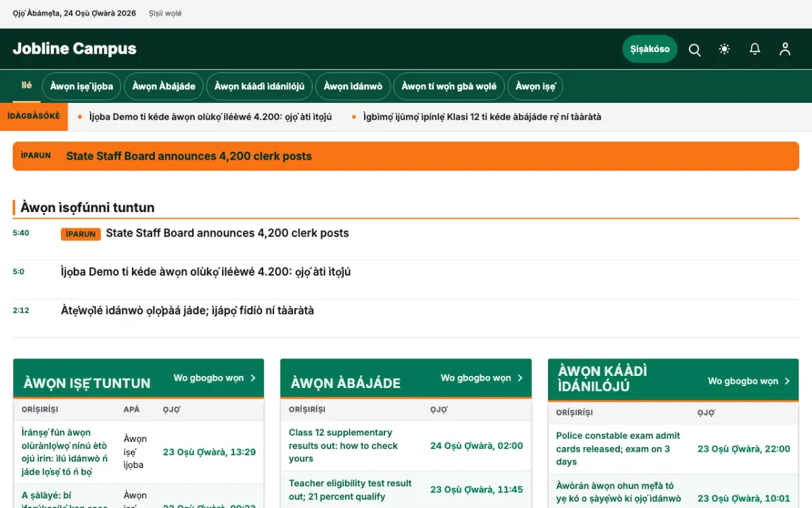Open Teacher eligibility test result link

[x=350, y=490]
